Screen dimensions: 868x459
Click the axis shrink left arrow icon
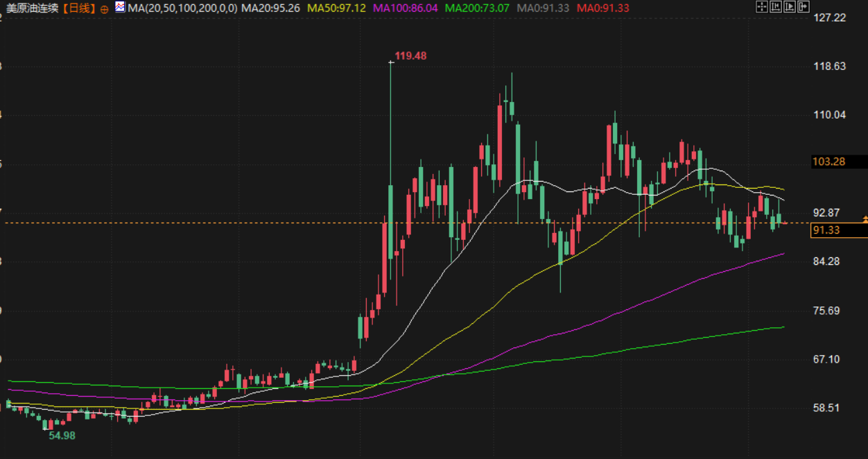coord(776,7)
